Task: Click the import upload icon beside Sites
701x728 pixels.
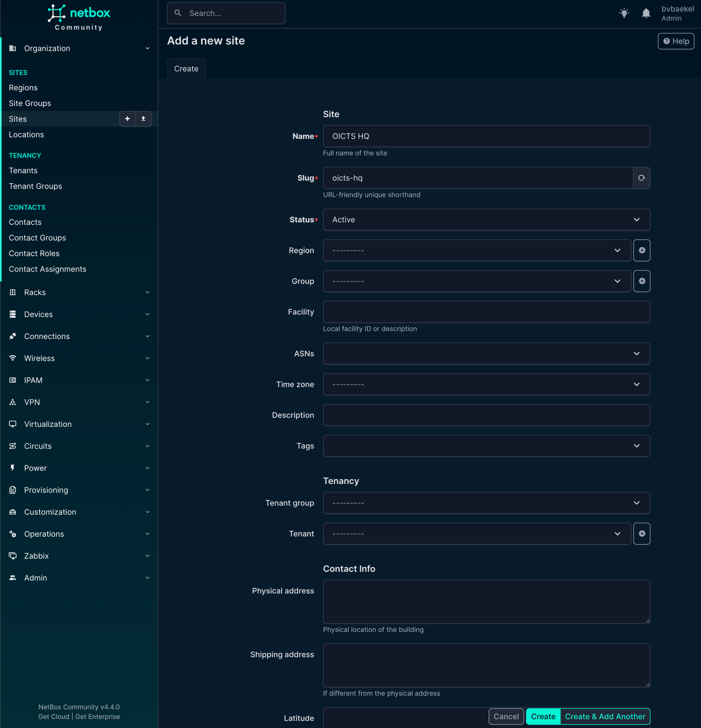Action: click(x=143, y=119)
